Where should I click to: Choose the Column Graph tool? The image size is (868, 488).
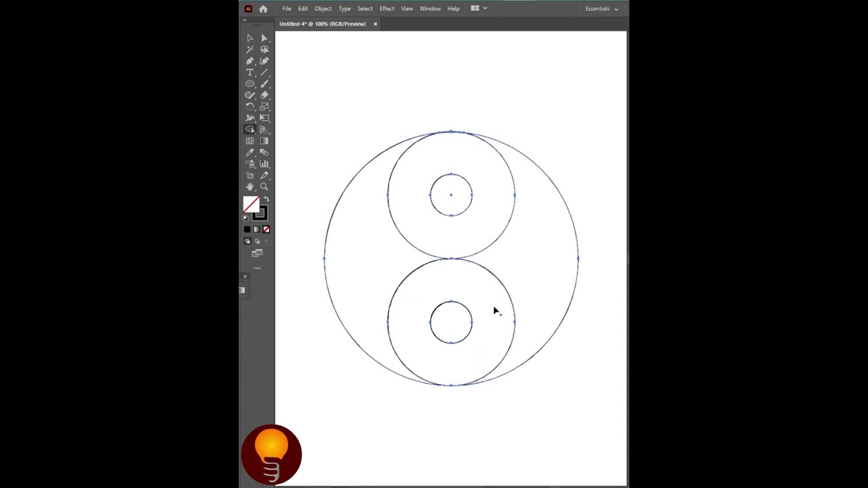click(264, 164)
